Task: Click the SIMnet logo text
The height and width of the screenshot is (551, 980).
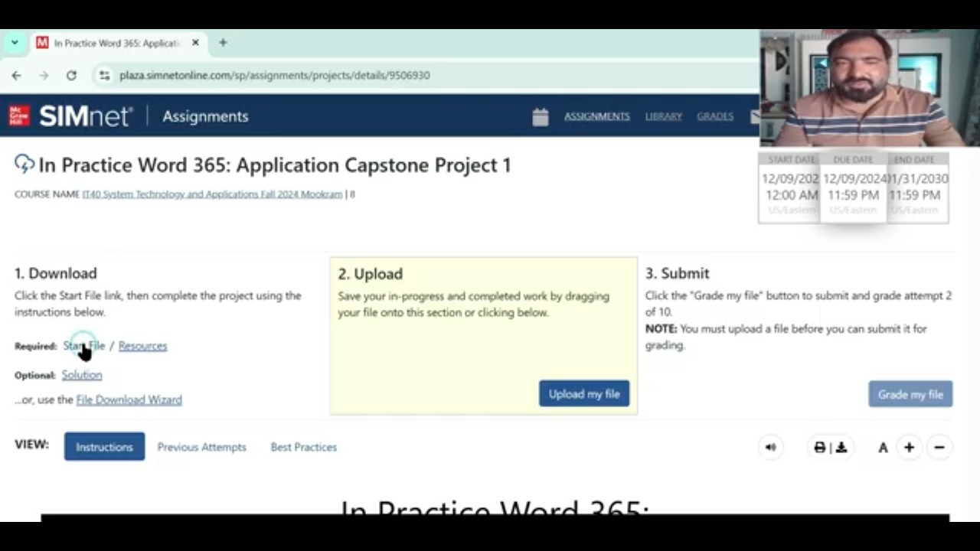Action: pos(86,116)
